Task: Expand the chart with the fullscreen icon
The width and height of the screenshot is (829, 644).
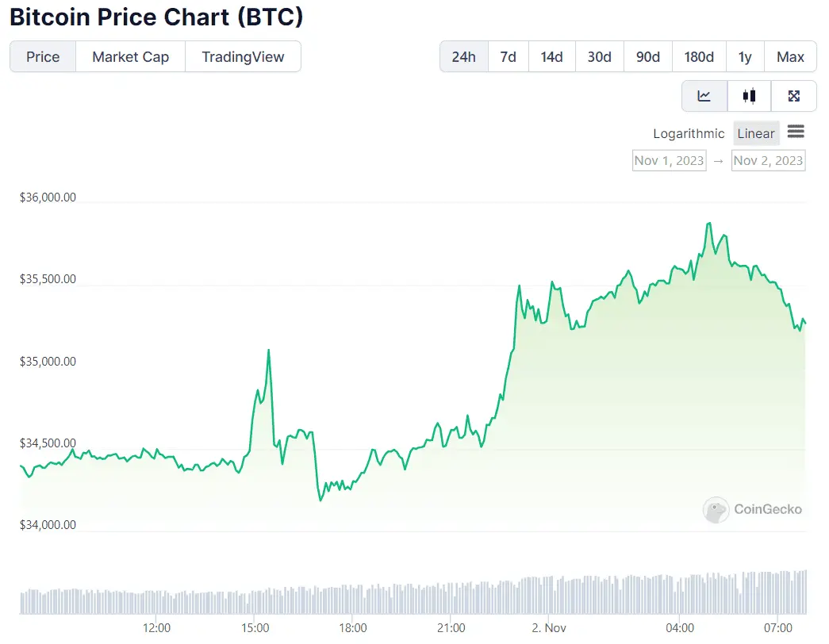Action: [x=794, y=95]
